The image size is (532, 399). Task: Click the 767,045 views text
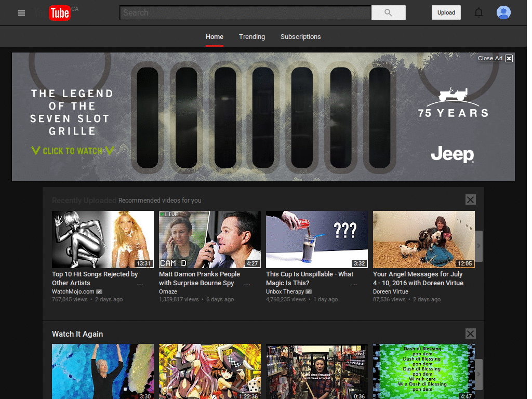pos(70,299)
